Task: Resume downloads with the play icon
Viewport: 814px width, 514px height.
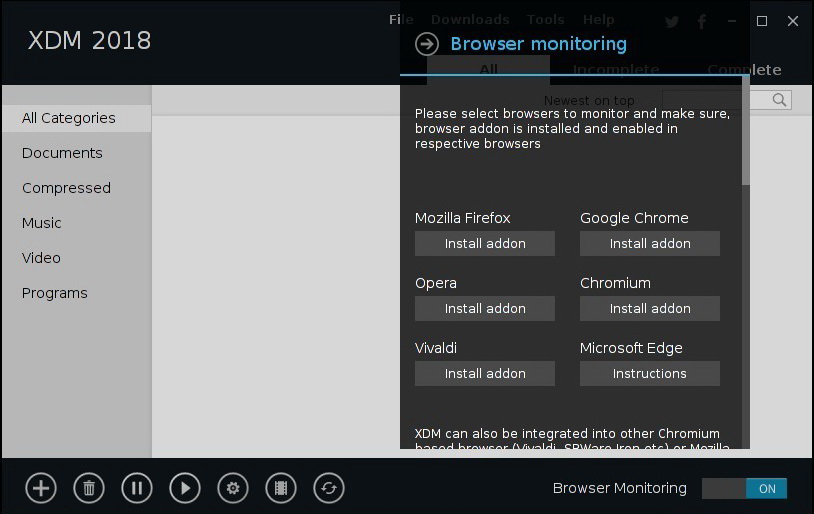Action: (x=185, y=488)
